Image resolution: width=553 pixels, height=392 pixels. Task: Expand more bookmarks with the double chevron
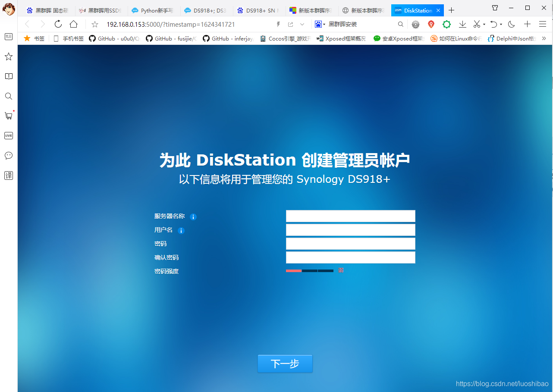544,38
